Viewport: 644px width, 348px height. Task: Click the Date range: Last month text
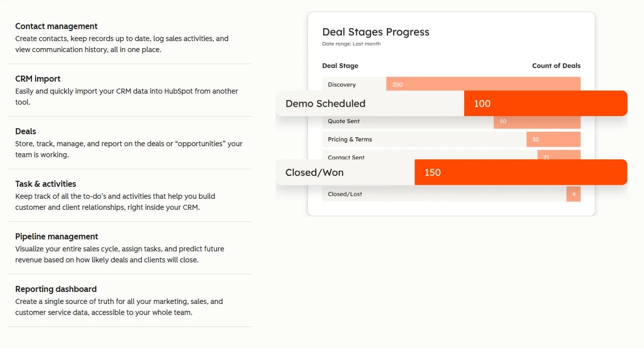point(351,44)
